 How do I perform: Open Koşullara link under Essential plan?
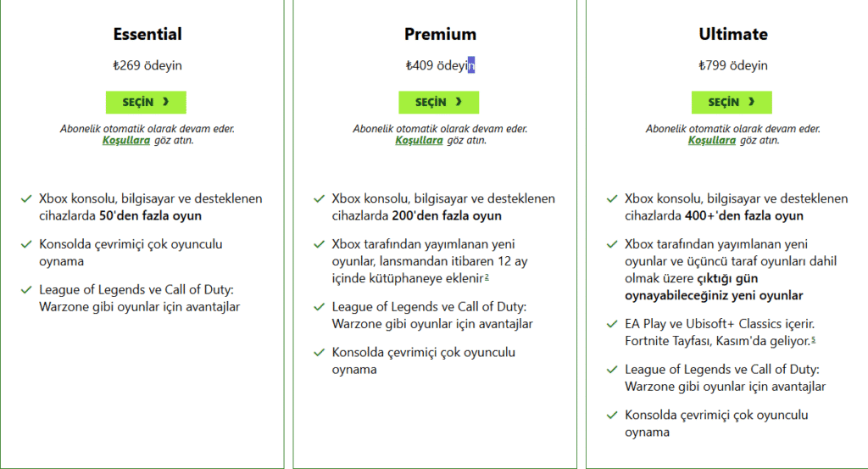(126, 140)
